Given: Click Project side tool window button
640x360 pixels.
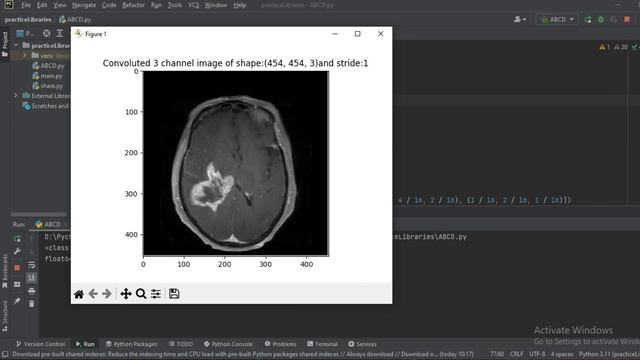Looking at the screenshot, I should (5, 44).
